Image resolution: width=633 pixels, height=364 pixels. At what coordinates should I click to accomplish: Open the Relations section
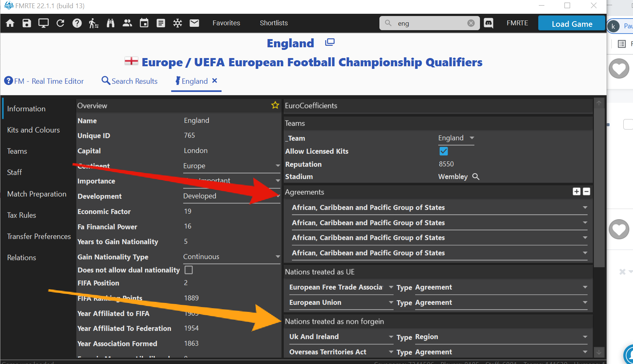(22, 258)
